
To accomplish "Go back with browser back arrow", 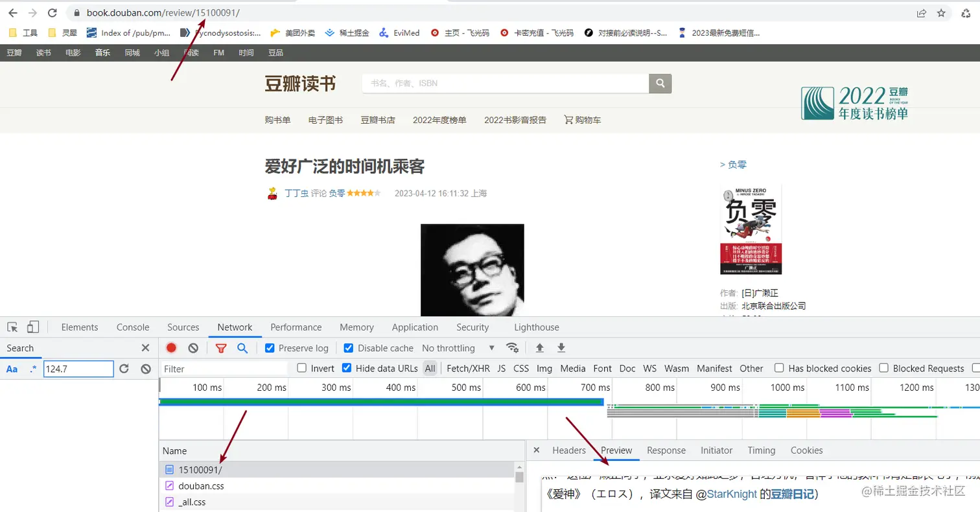I will pos(12,13).
